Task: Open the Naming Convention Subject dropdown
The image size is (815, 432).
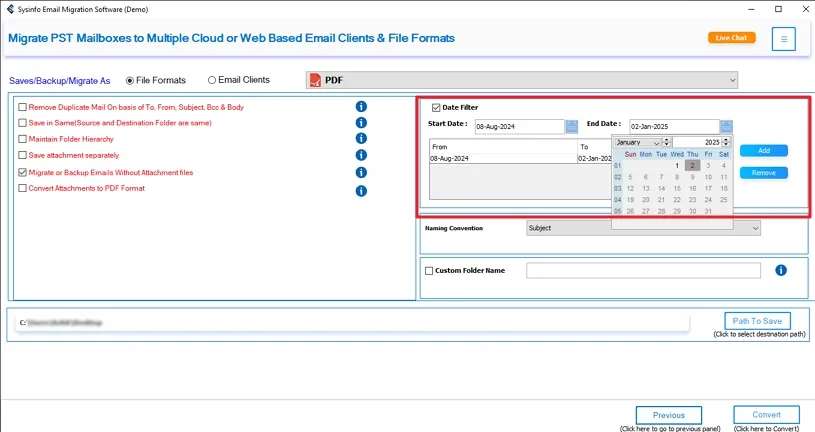Action: click(x=754, y=228)
